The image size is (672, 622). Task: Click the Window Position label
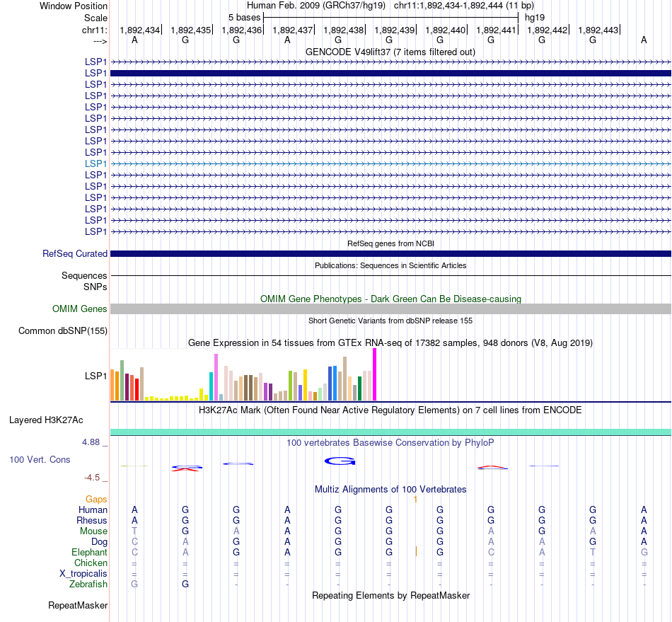[x=74, y=6]
